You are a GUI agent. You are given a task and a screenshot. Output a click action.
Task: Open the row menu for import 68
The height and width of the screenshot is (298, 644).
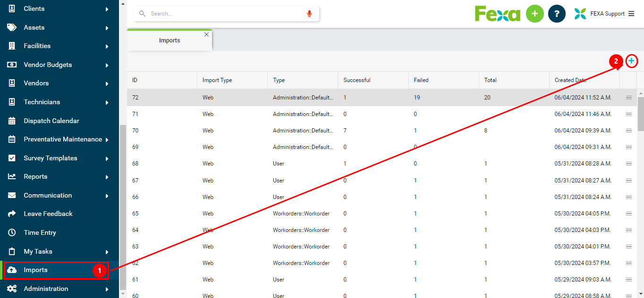[628, 164]
